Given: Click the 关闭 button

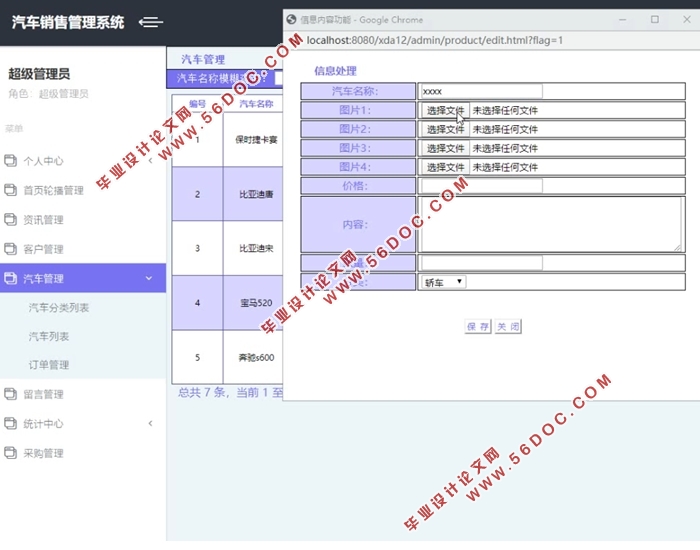Looking at the screenshot, I should (x=508, y=326).
